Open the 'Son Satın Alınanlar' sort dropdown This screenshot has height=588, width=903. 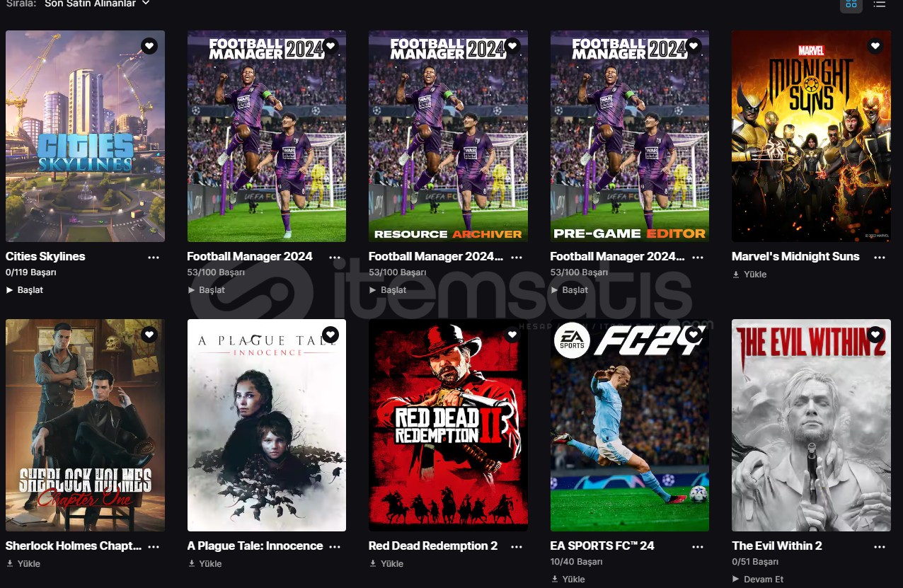click(x=97, y=4)
